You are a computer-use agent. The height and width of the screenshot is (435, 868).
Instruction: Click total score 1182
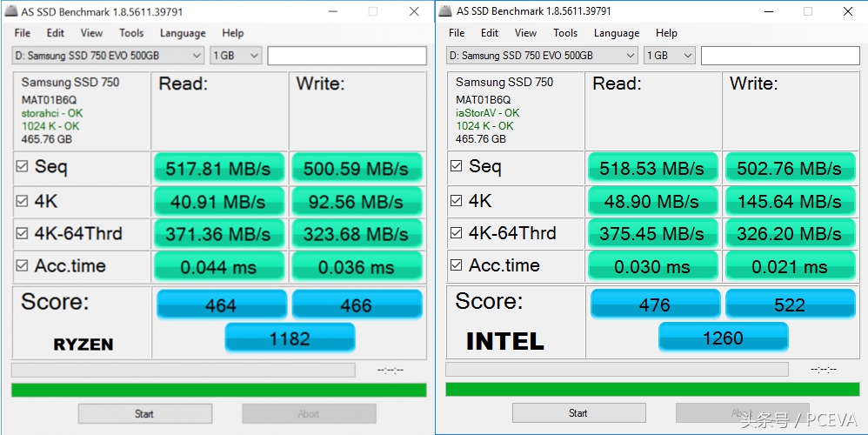pyautogui.click(x=290, y=338)
